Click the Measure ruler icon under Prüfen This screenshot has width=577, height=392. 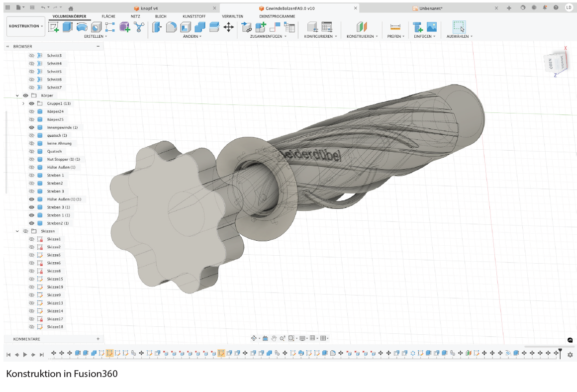tap(395, 27)
